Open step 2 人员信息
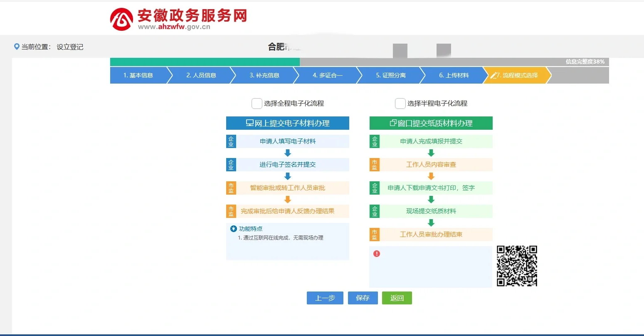The width and height of the screenshot is (644, 336). pos(201,75)
